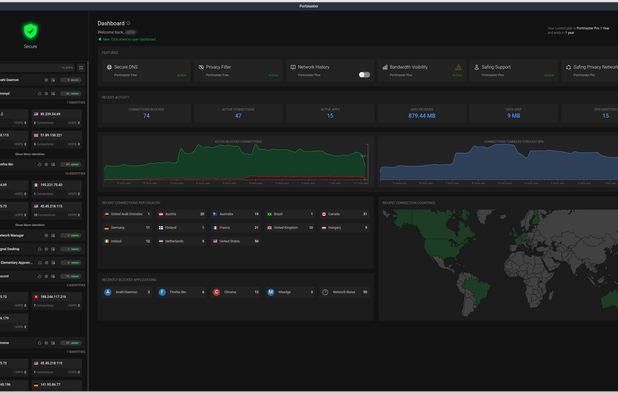Click the info icon beside the Dashboard title
This screenshot has width=618, height=394.
coord(128,23)
